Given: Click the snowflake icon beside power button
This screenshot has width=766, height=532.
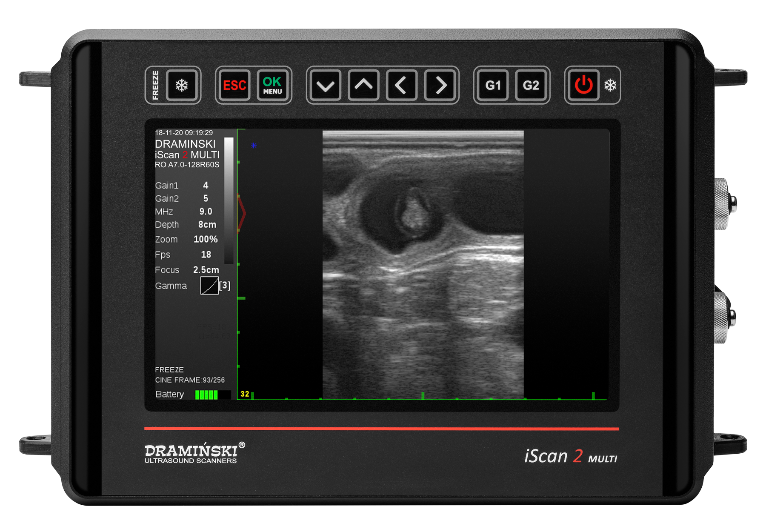Looking at the screenshot, I should [x=610, y=85].
